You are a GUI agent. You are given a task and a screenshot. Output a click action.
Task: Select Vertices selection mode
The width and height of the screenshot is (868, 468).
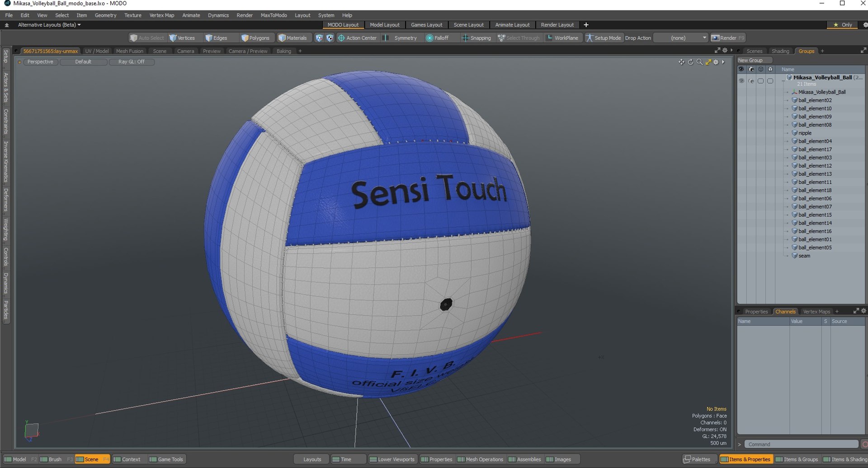click(182, 38)
